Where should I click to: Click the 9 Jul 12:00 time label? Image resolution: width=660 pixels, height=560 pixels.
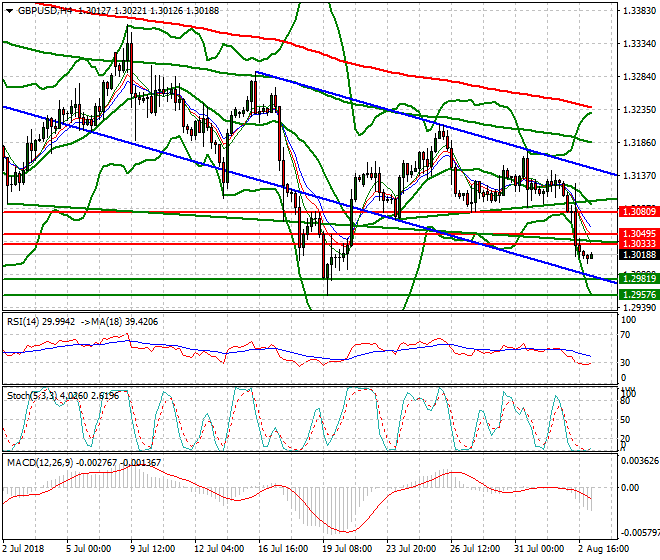tap(153, 549)
